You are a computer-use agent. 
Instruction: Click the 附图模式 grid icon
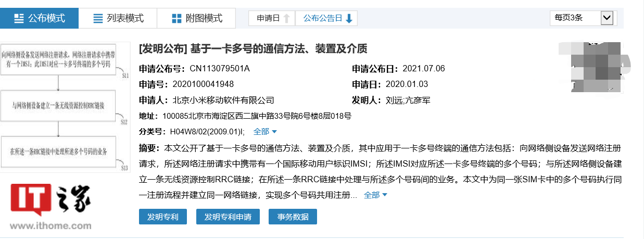[x=176, y=18]
